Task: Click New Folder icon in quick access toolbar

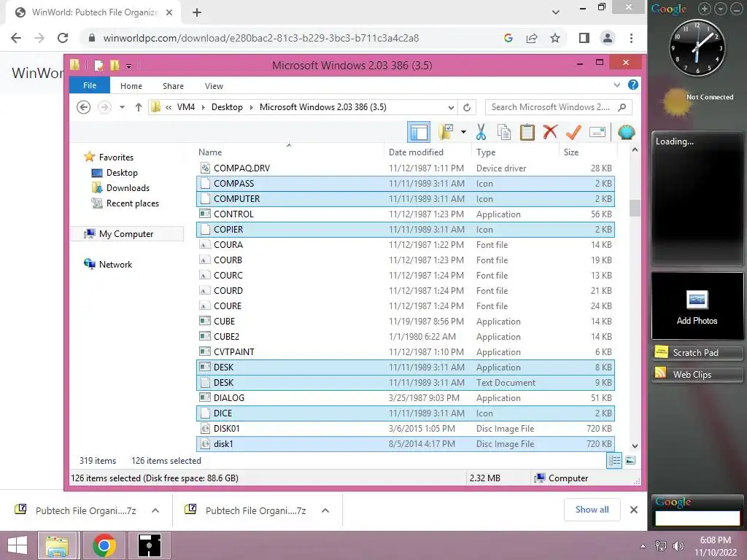Action: tap(115, 65)
